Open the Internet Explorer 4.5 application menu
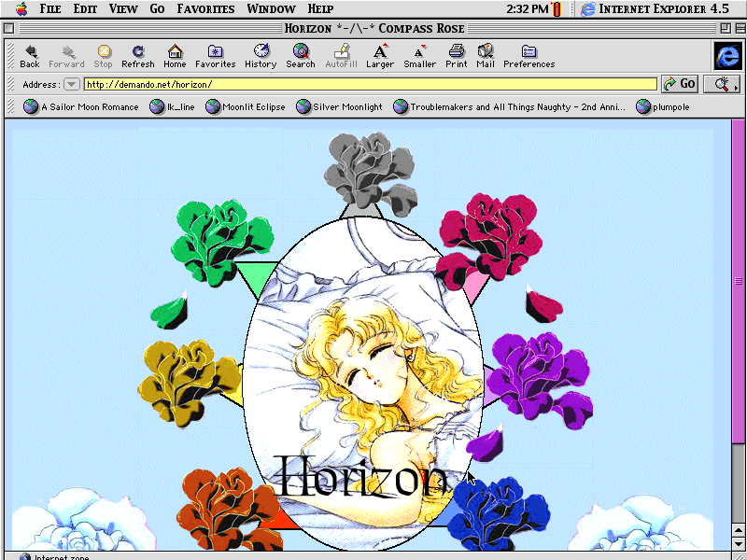747x560 pixels. coord(654,9)
